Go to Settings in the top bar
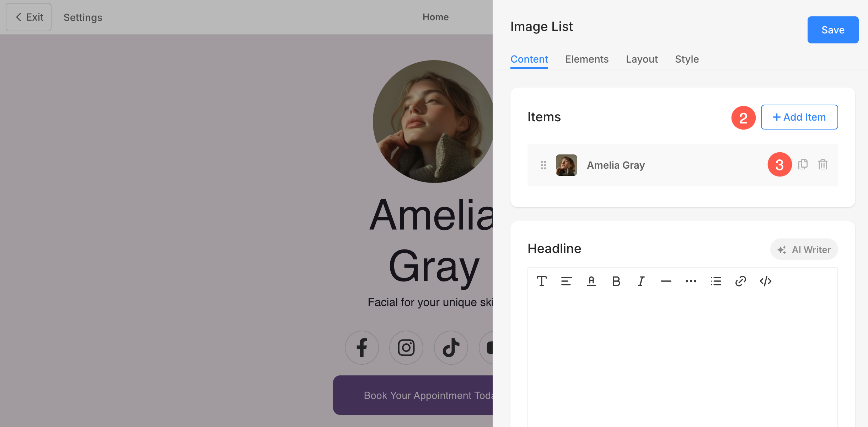Image resolution: width=868 pixels, height=427 pixels. (x=83, y=17)
